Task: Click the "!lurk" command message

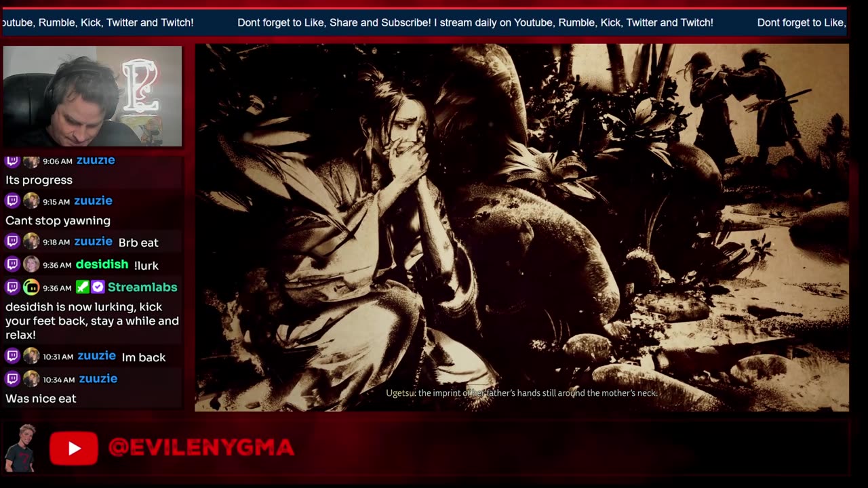Action: tap(146, 266)
